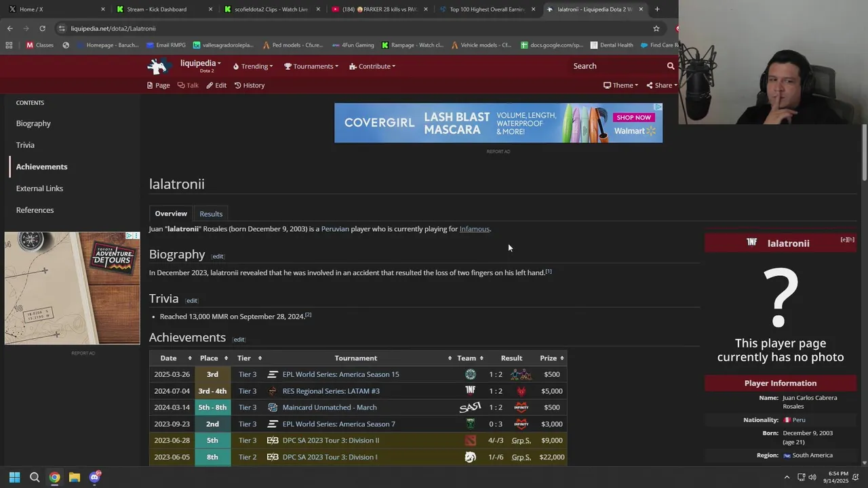868x488 pixels.
Task: Switch to Top 100 Highest Overall Earnings tab
Action: click(486, 9)
